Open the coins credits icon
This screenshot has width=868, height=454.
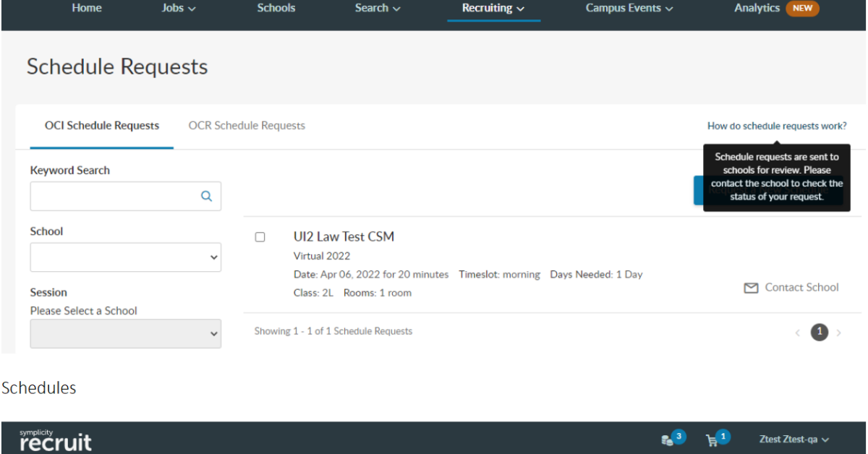[667, 439]
